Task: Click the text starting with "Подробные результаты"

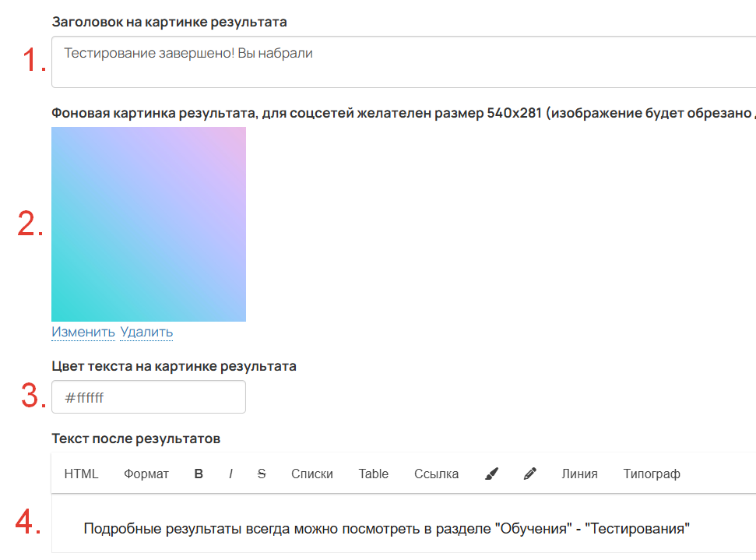Action: 387,529
